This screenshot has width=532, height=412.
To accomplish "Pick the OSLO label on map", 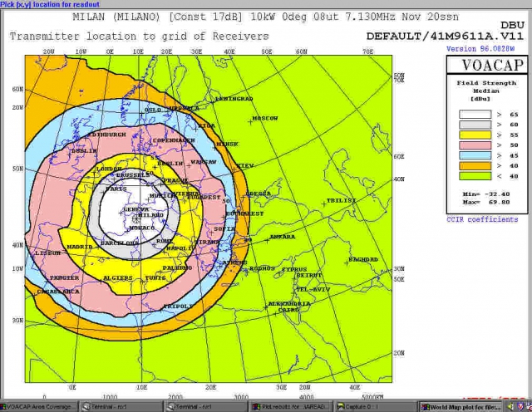I will click(x=153, y=110).
